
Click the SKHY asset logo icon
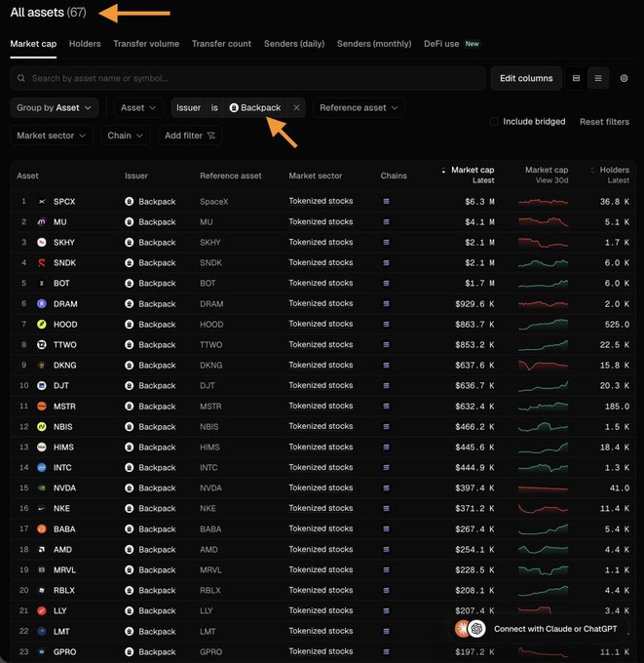tap(42, 242)
